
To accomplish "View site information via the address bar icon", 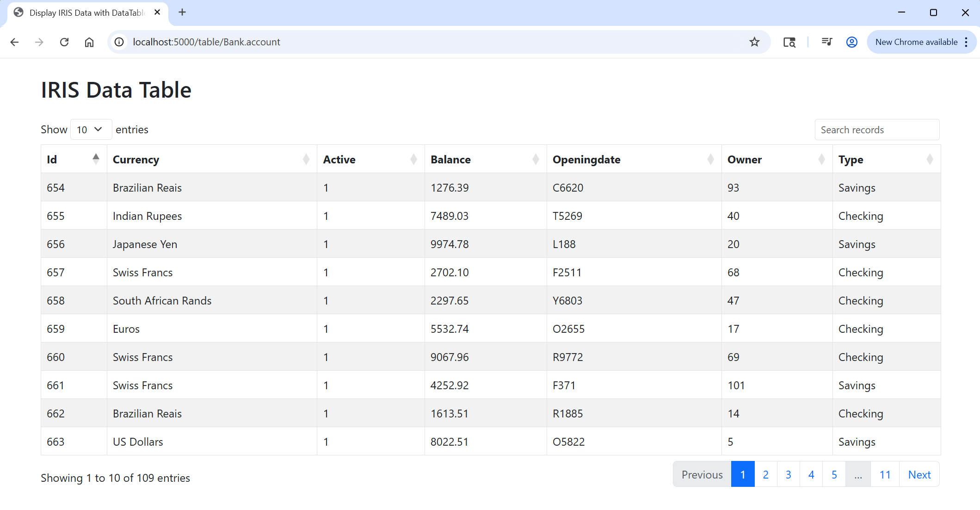I will pyautogui.click(x=119, y=42).
